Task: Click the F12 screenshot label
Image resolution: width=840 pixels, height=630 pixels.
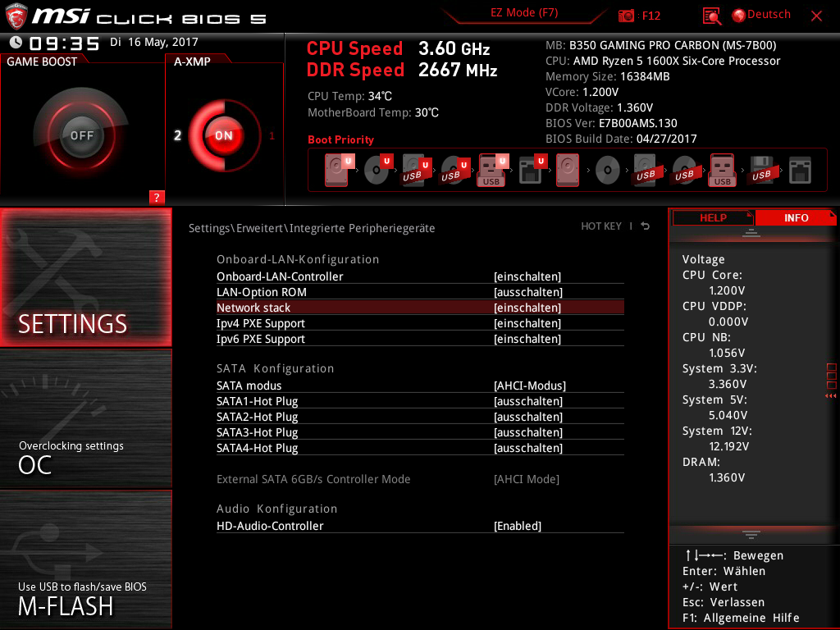Action: [x=651, y=16]
